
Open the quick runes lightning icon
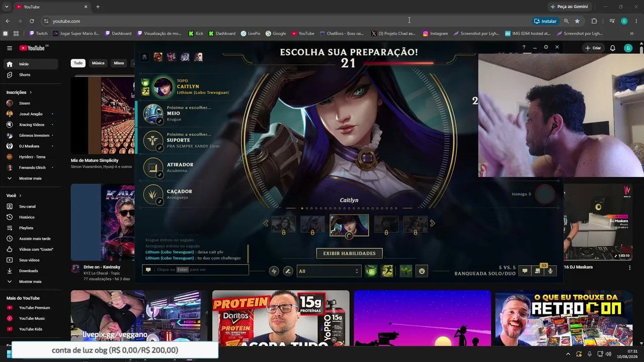[x=274, y=271]
